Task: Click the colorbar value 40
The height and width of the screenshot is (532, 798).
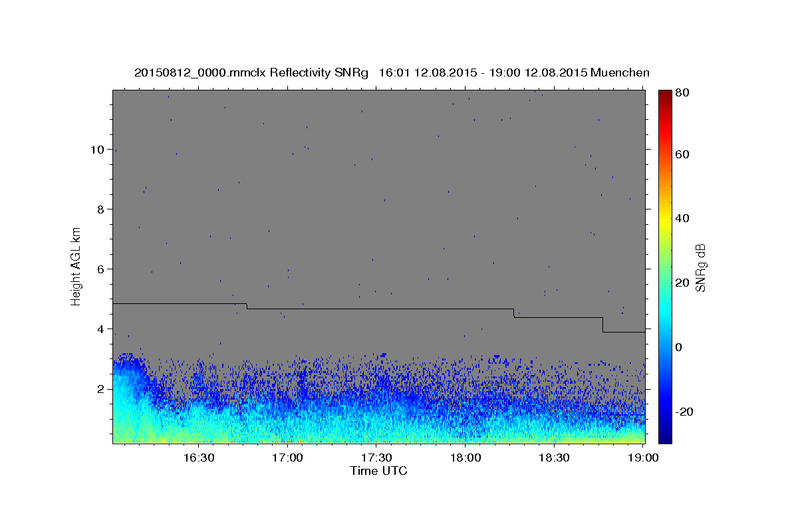Action: coord(683,218)
